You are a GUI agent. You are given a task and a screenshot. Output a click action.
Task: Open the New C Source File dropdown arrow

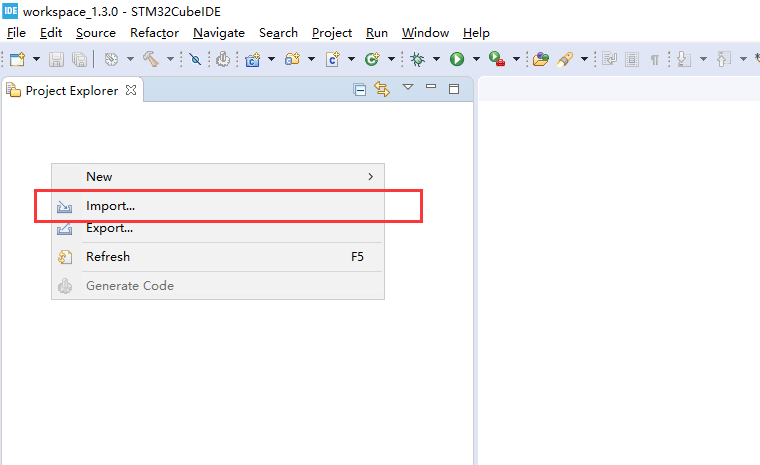tap(351, 59)
